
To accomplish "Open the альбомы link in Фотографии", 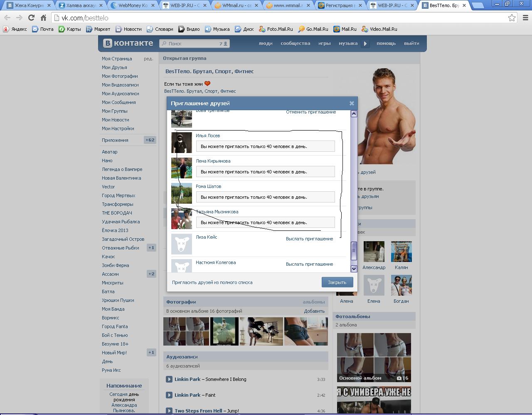I will [x=313, y=302].
